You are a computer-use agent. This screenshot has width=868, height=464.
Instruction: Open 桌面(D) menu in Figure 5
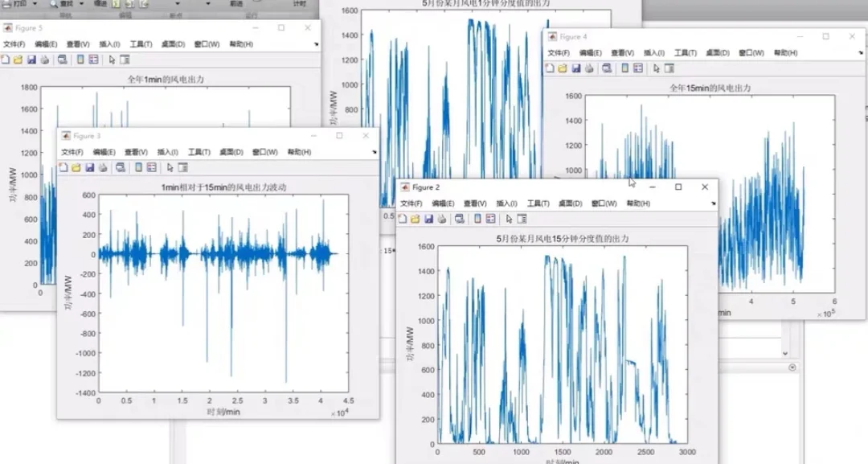pyautogui.click(x=174, y=44)
